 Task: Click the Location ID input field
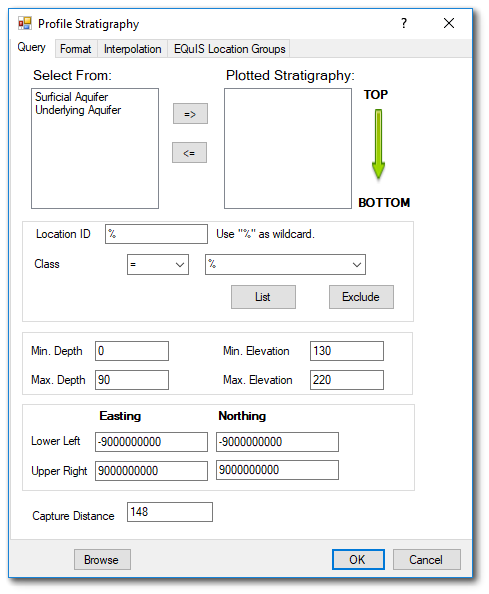(x=156, y=234)
